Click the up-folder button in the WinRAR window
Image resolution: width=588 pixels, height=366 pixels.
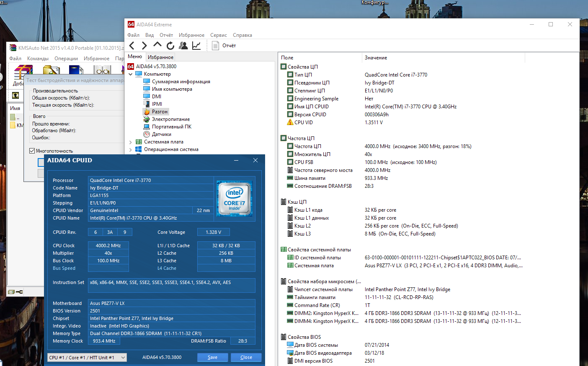pyautogui.click(x=15, y=95)
